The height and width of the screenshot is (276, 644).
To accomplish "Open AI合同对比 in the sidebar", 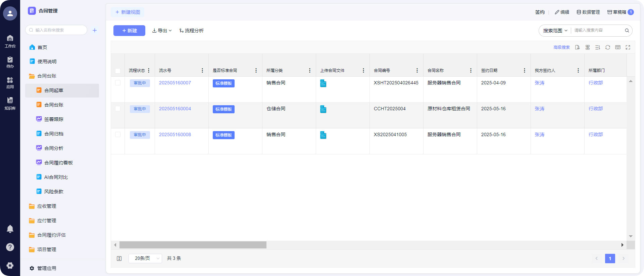I will 56,177.
